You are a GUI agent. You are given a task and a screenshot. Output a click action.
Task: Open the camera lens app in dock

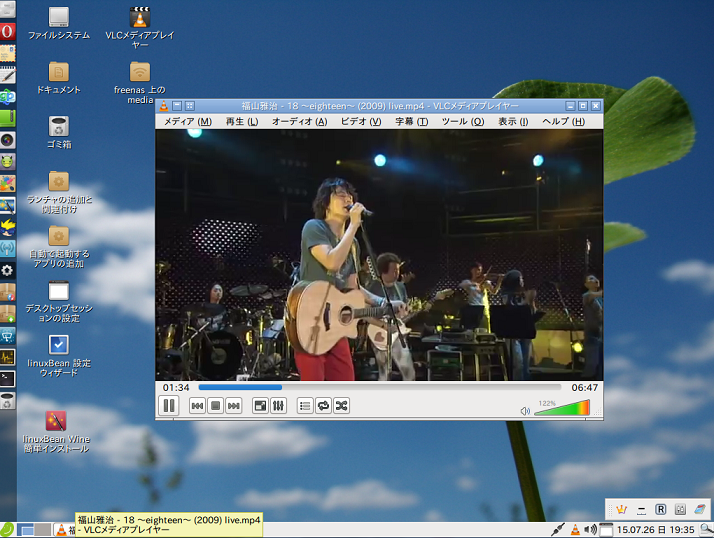[8, 140]
